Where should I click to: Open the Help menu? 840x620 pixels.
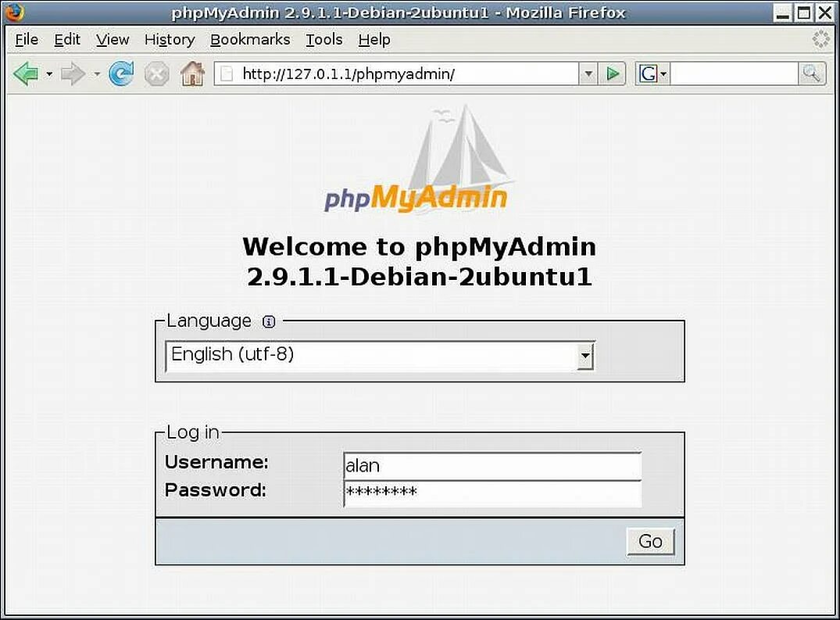pos(374,40)
